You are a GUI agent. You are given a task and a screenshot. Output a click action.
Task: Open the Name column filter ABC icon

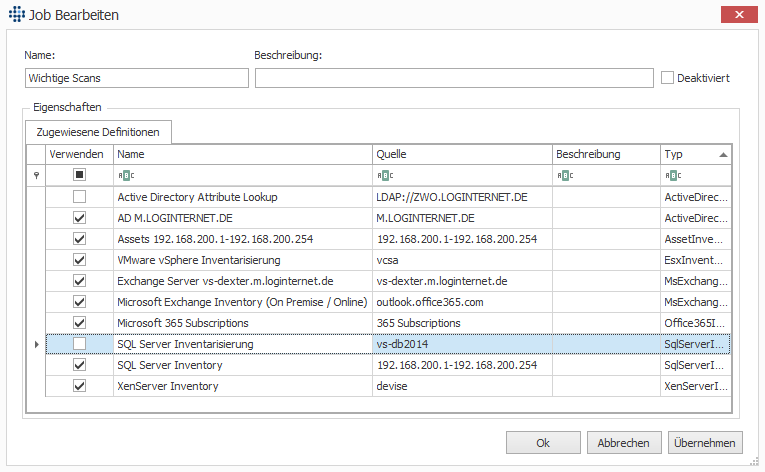pyautogui.click(x=126, y=175)
